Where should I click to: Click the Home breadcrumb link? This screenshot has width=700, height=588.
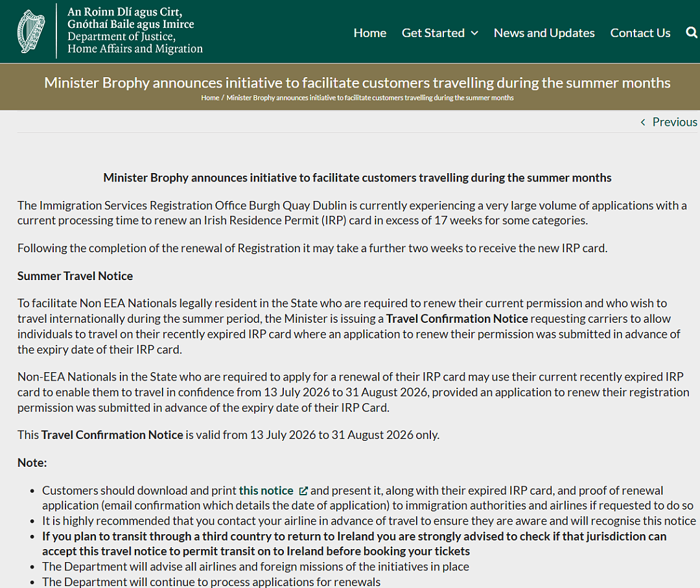pos(210,98)
